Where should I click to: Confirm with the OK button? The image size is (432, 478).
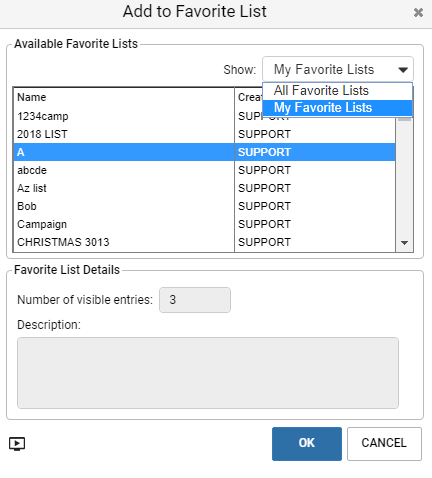click(307, 444)
